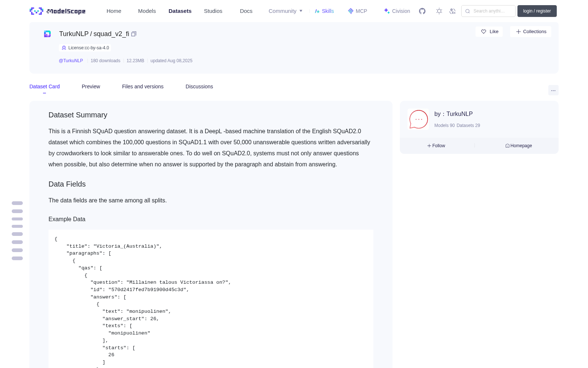588x368 pixels.
Task: Switch language with the translate icon
Action: (452, 11)
